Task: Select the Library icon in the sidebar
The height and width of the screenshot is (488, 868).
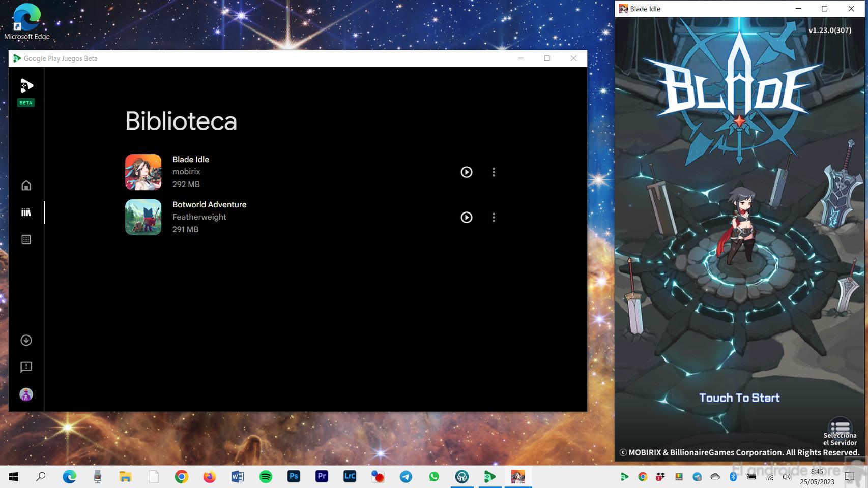Action: coord(26,212)
